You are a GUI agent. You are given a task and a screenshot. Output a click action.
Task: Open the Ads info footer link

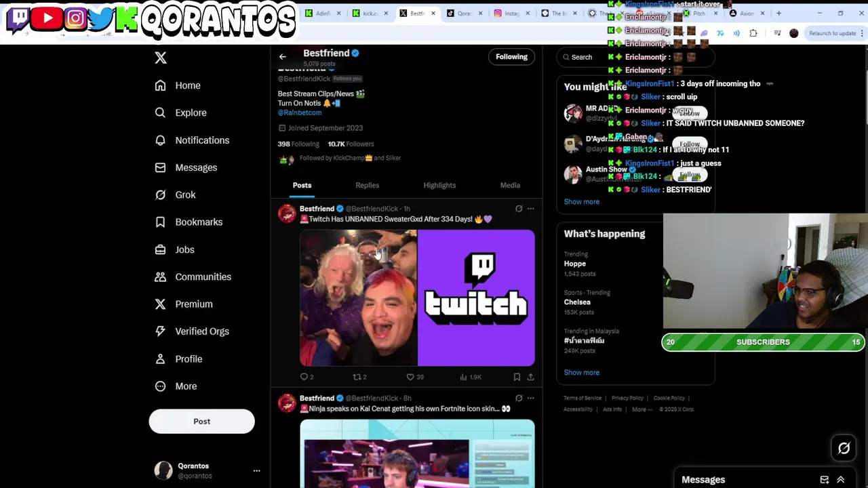coord(612,409)
